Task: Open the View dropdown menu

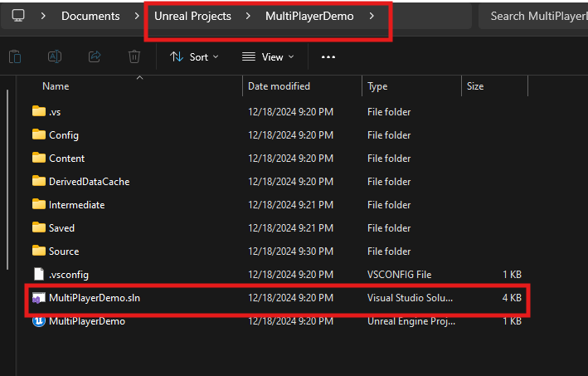Action: click(268, 56)
